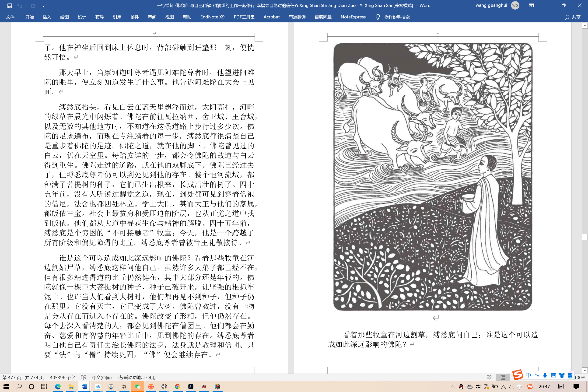Click the Undo icon

coord(20,6)
